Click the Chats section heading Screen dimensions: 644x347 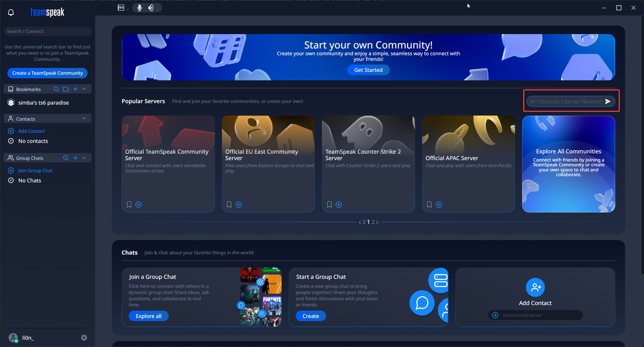pyautogui.click(x=130, y=252)
